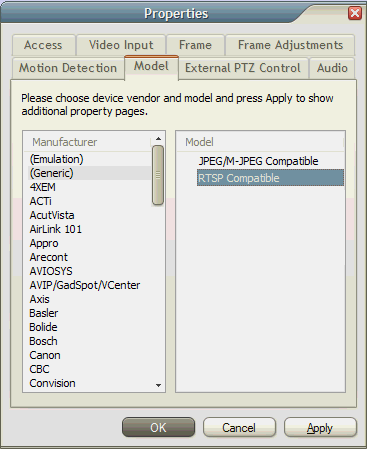Click the manufacturer list scroll-up arrow
Viewport: 367px width, 449px height.
tap(158, 139)
